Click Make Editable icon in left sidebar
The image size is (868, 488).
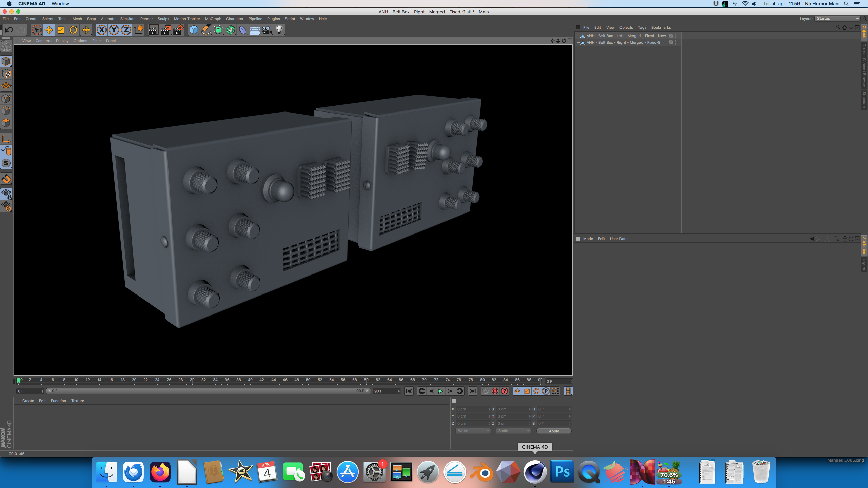(x=6, y=46)
